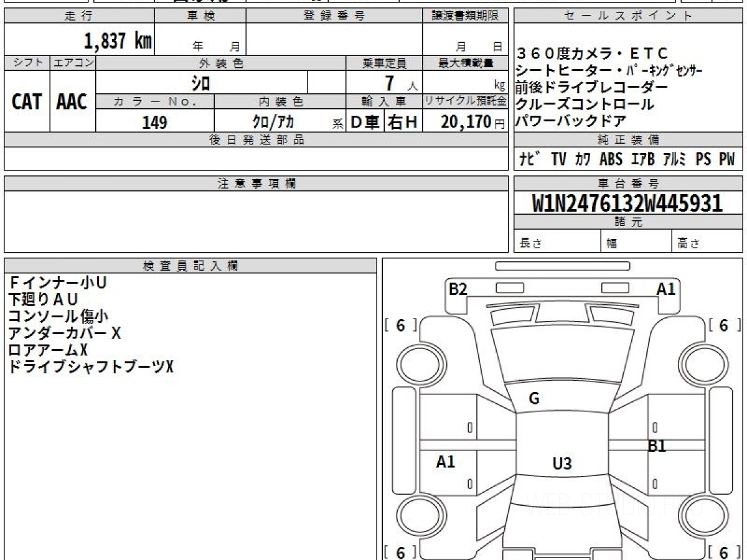Select the ABS equipment entry
The image size is (747, 560).
coord(611,159)
